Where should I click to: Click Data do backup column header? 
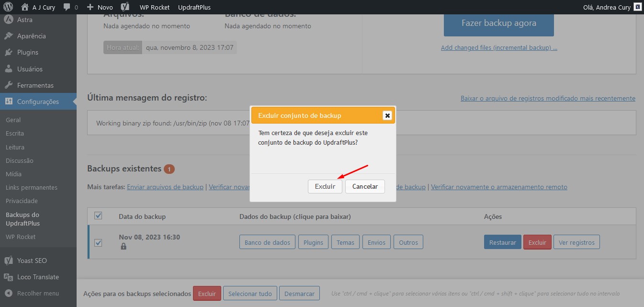tap(142, 216)
